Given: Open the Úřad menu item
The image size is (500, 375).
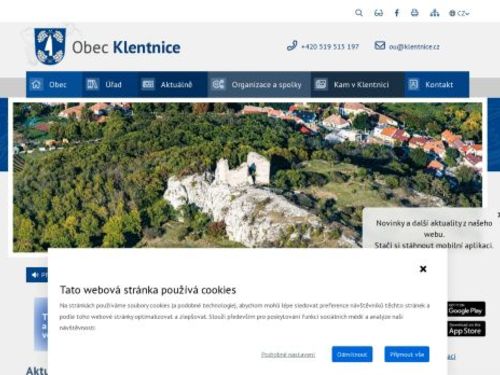Looking at the screenshot, I should pyautogui.click(x=110, y=84).
